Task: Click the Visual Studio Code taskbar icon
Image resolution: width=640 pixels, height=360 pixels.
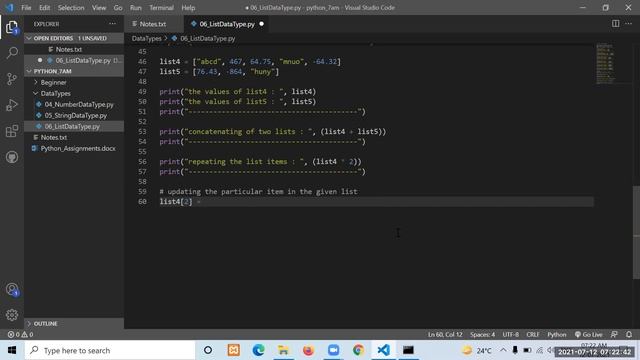Action: pyautogui.click(x=383, y=350)
